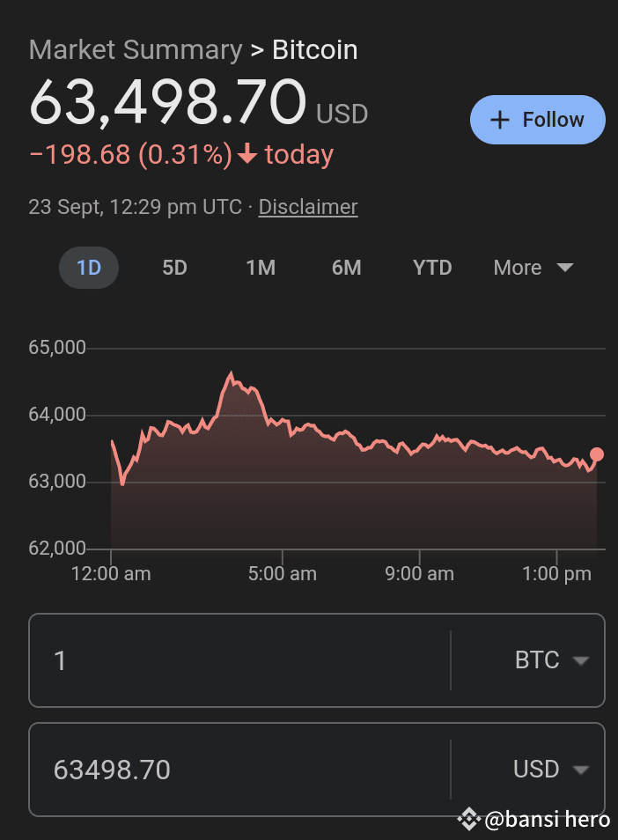
Task: Click the current price dot on chart
Action: (x=597, y=454)
